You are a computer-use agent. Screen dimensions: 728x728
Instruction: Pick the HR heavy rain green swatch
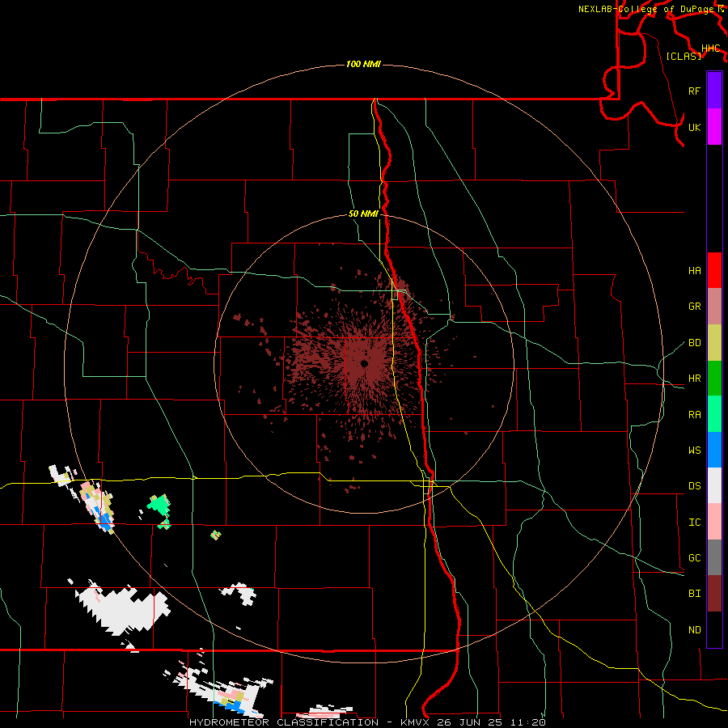(x=714, y=379)
